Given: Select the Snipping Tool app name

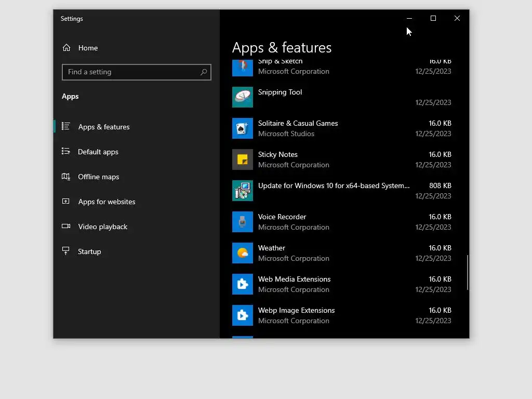Looking at the screenshot, I should [280, 92].
